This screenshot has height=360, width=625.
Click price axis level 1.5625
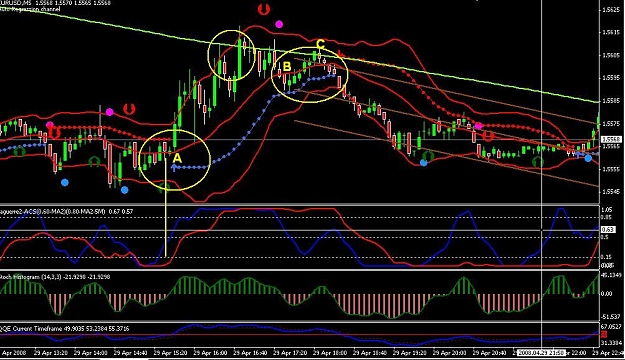(612, 9)
